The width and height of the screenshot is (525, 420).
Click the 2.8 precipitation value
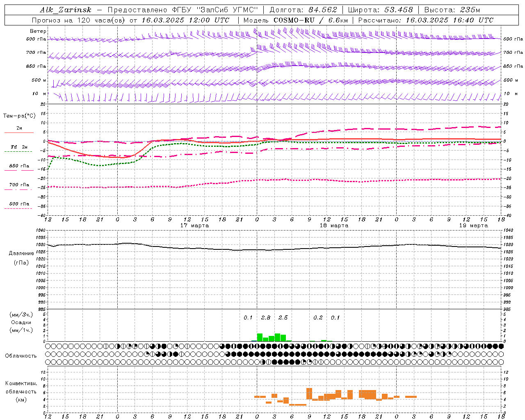coord(266,318)
